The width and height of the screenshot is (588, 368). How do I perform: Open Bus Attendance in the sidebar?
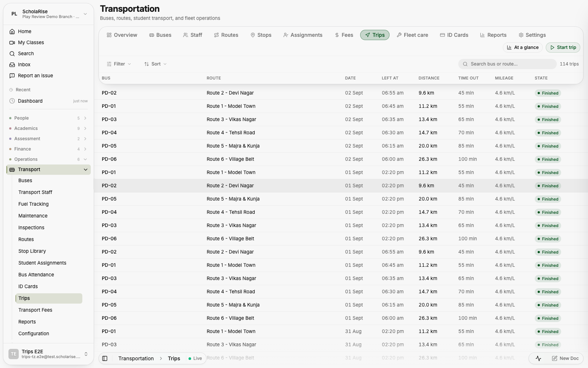[36, 275]
